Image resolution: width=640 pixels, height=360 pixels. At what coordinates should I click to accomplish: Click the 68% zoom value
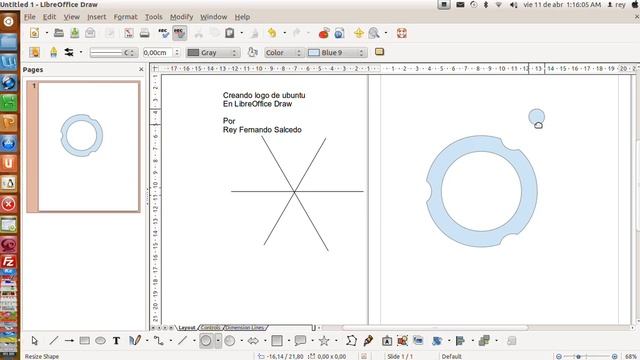[x=631, y=356]
